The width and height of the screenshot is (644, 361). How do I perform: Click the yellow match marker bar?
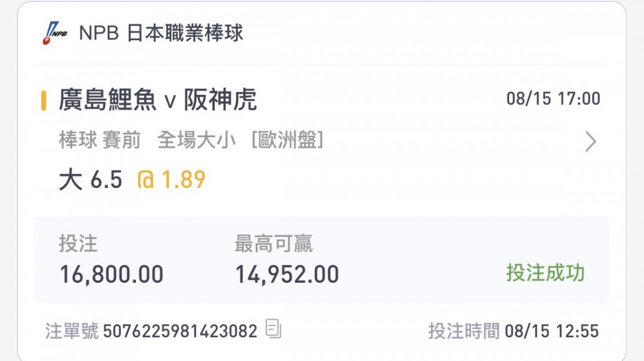(44, 100)
